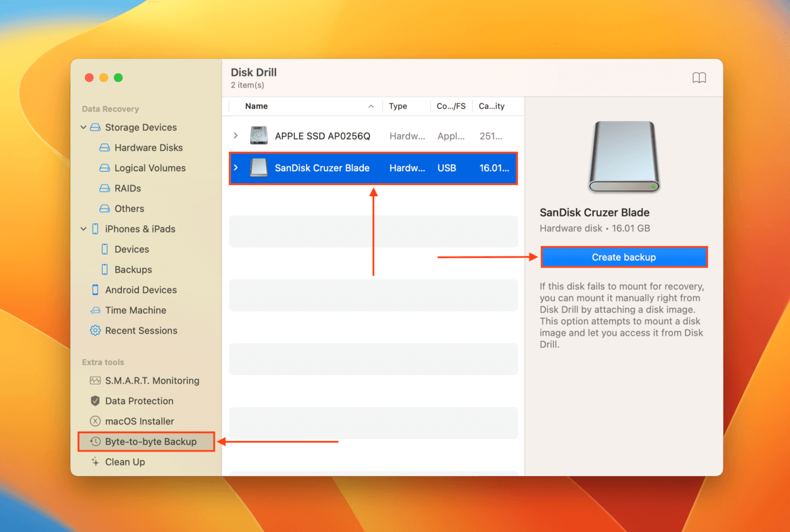Open Data Protection tool
The height and width of the screenshot is (532, 790).
pos(140,401)
